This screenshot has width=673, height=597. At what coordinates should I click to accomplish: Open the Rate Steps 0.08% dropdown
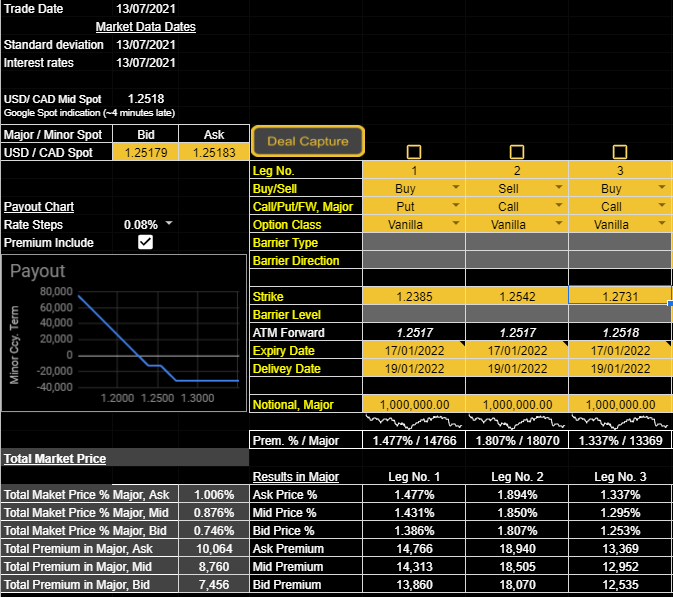[168, 224]
